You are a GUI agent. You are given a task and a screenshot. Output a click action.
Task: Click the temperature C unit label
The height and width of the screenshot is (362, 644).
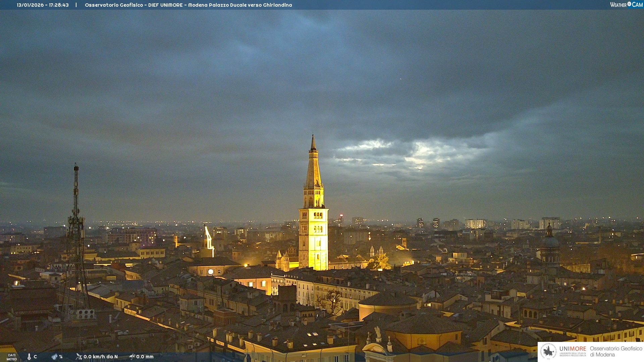click(35, 357)
